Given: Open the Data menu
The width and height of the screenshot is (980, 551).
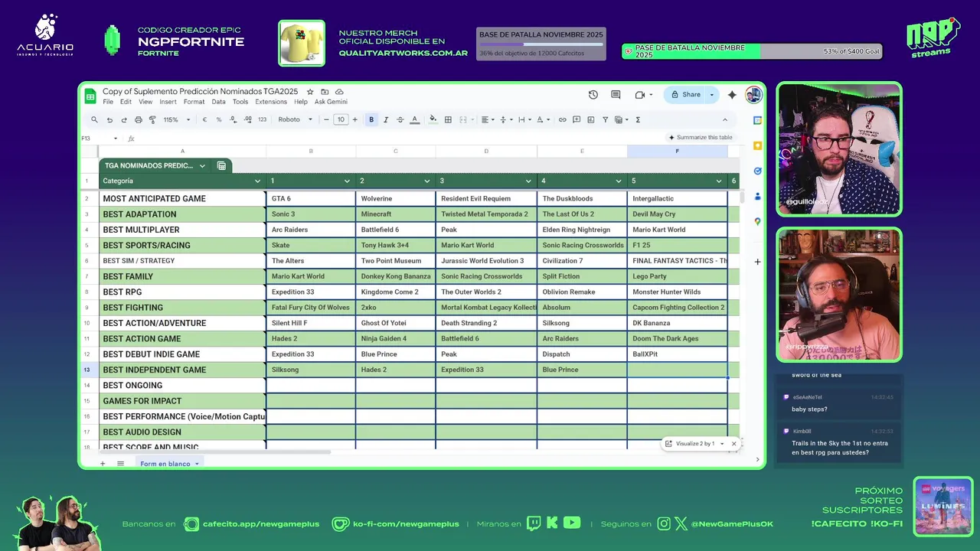Looking at the screenshot, I should (x=218, y=102).
